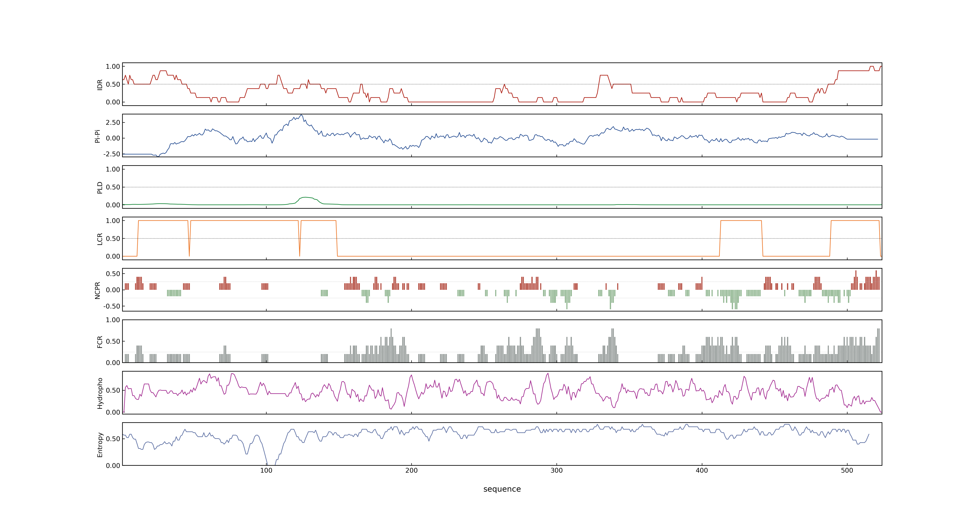Click the x-axis tick label 200
This screenshot has width=980, height=523.
411,470
